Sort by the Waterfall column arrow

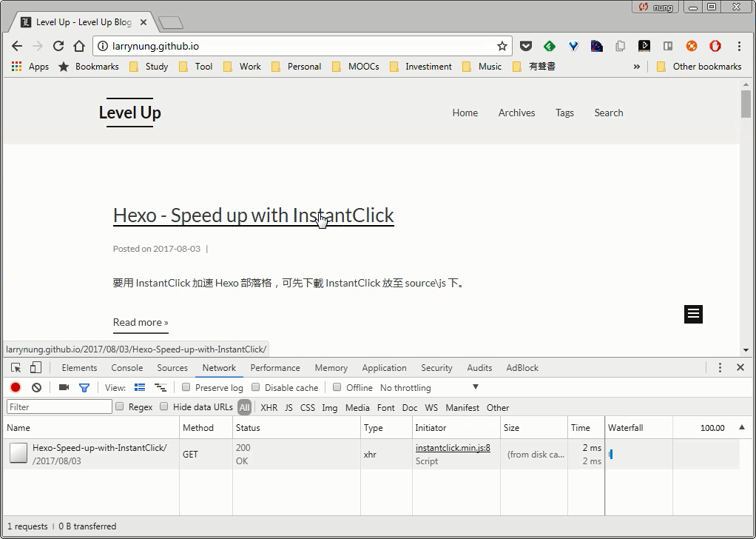click(741, 427)
